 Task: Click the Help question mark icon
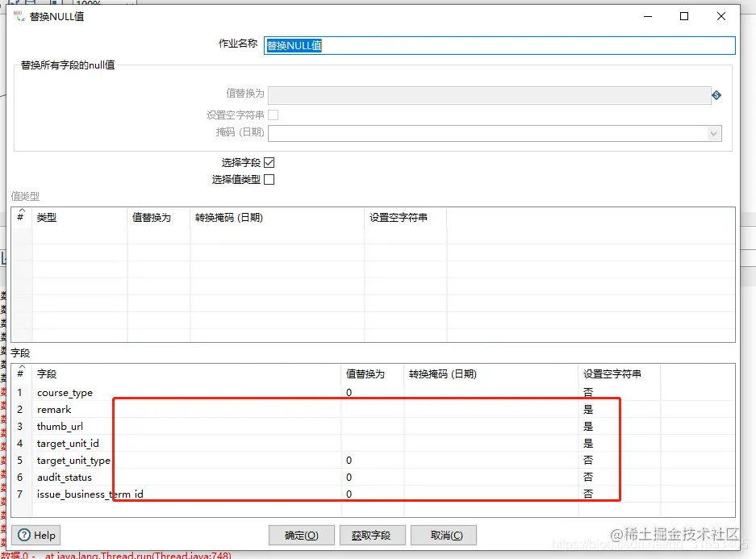coord(24,535)
